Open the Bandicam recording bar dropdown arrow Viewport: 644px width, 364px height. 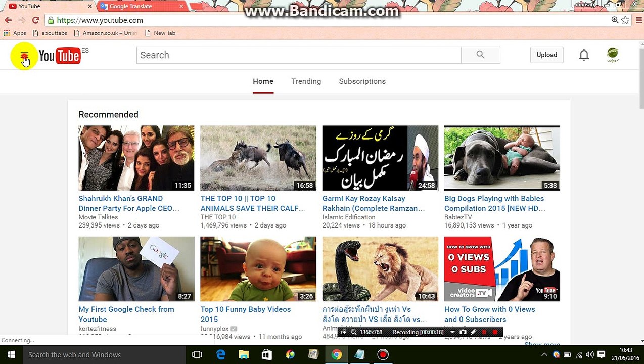pyautogui.click(x=452, y=332)
